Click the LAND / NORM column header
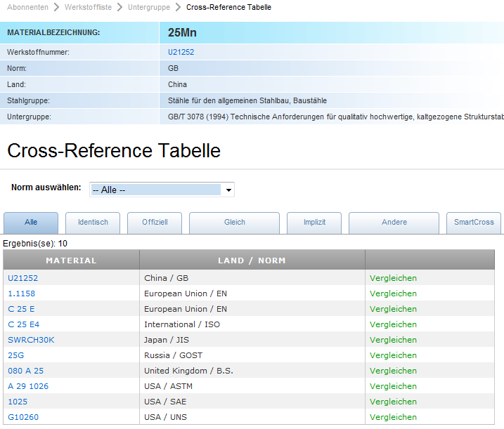 click(x=252, y=260)
